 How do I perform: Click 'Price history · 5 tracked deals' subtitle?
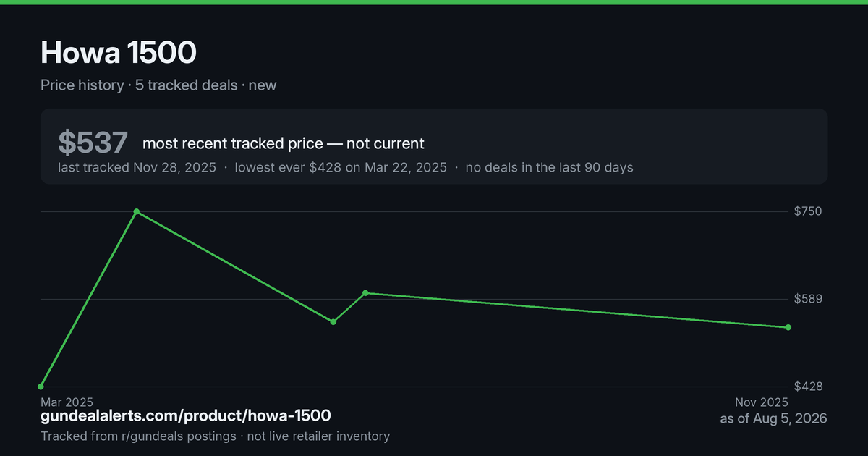coord(139,85)
